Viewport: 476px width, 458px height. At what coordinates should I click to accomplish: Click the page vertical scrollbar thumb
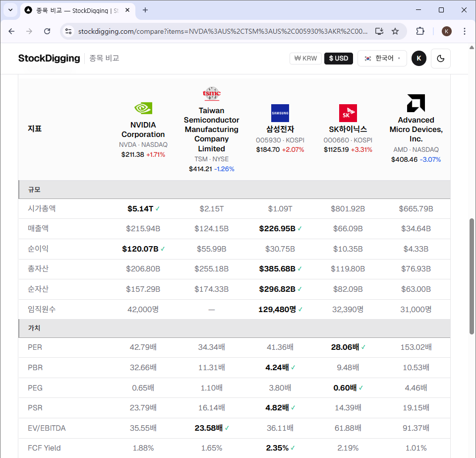click(472, 276)
